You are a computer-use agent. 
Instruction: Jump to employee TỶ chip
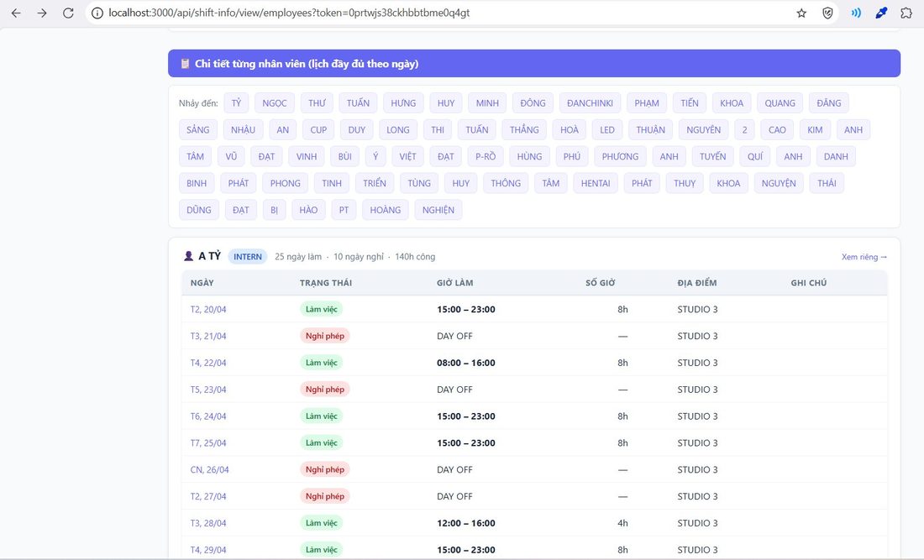(236, 103)
